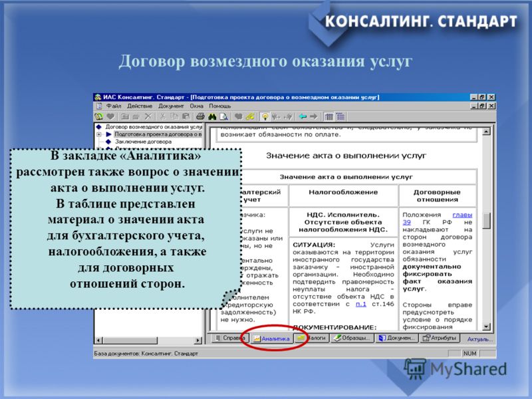This screenshot has width=532, height=399.
Task: Click the gray folder toolbar icon
Action: [x=125, y=117]
